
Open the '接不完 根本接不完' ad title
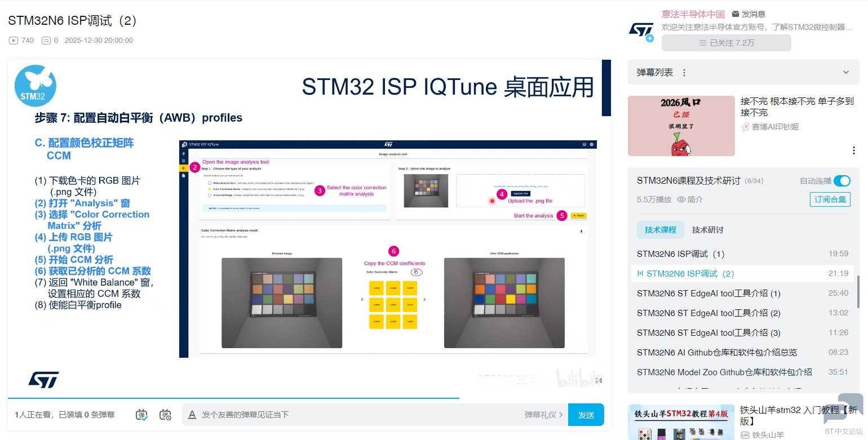[x=797, y=107]
